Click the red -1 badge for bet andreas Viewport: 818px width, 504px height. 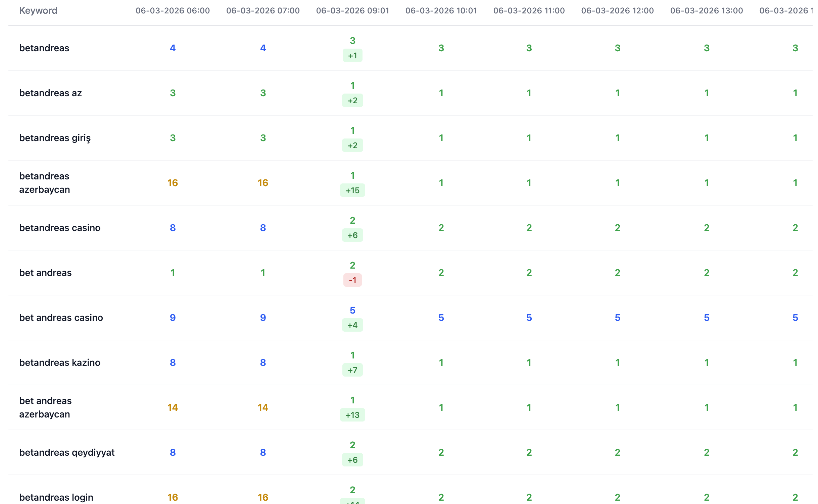pyautogui.click(x=352, y=280)
